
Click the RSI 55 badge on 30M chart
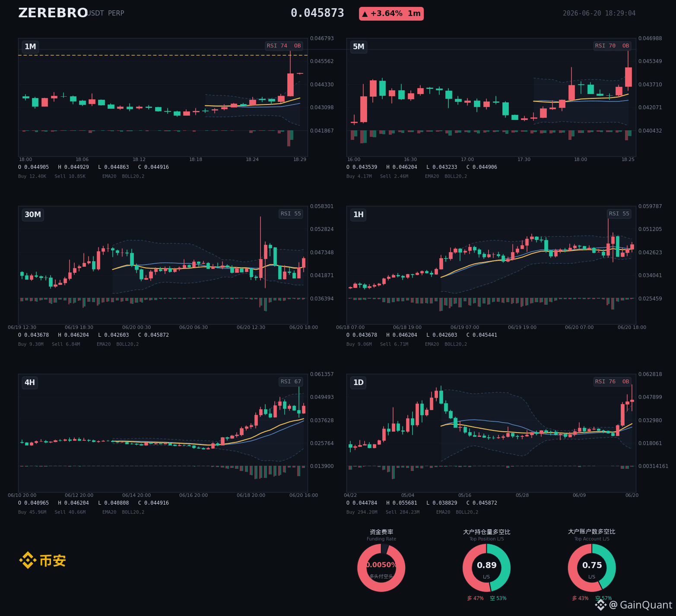click(291, 214)
